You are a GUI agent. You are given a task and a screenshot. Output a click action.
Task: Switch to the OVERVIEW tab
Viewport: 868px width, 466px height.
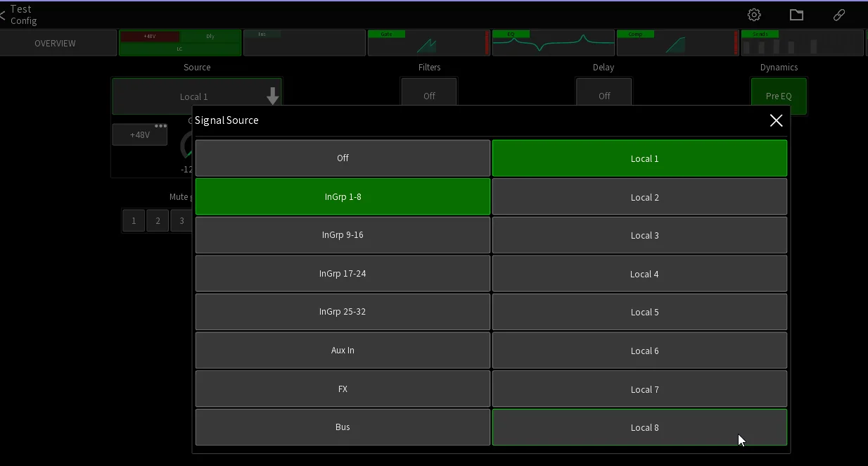click(56, 43)
